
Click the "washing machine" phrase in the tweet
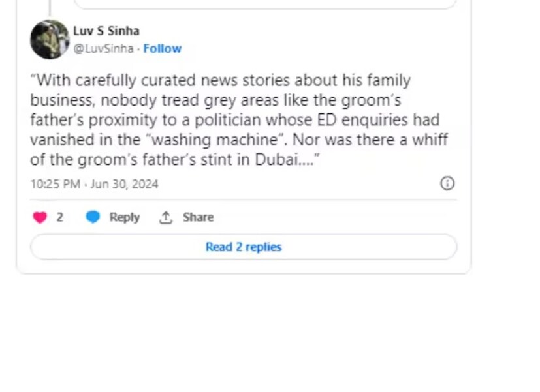(x=221, y=140)
